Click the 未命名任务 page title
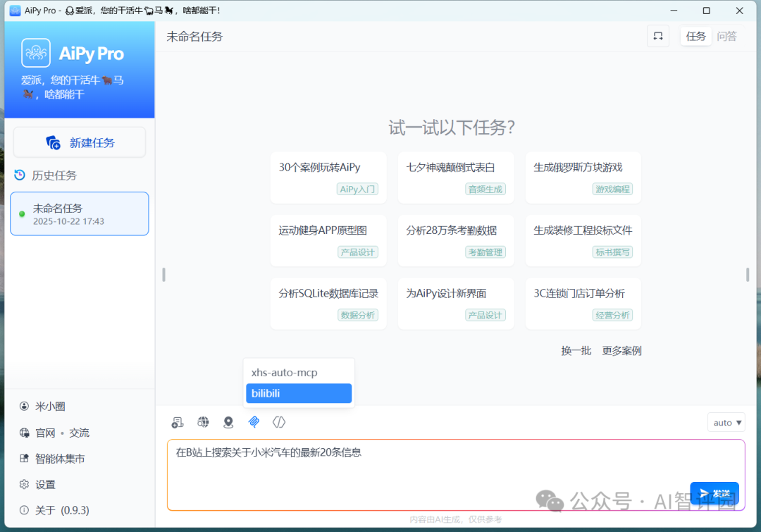Viewport: 761px width, 532px height. click(x=194, y=37)
